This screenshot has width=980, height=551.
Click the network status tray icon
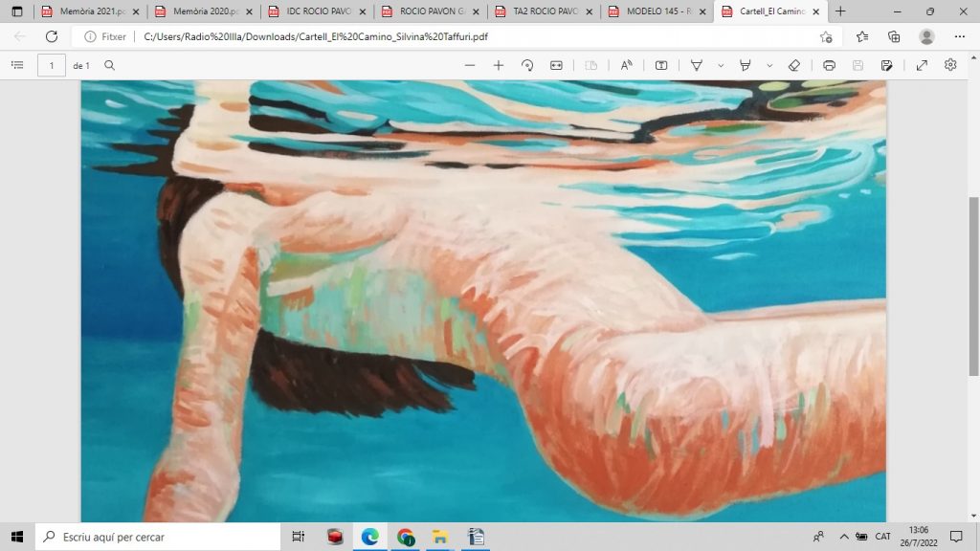tap(861, 537)
